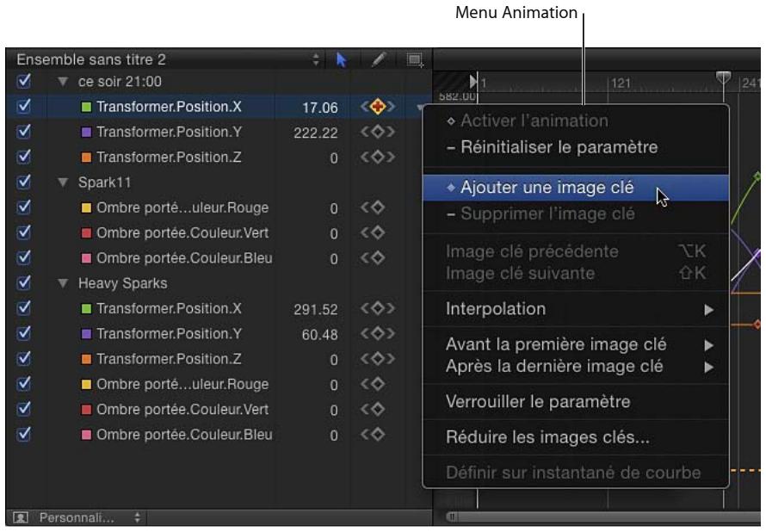The width and height of the screenshot is (766, 532).
Task: Click keyframe diamond for Heavy Sparks Couleur.Rouge
Action: [x=378, y=385]
